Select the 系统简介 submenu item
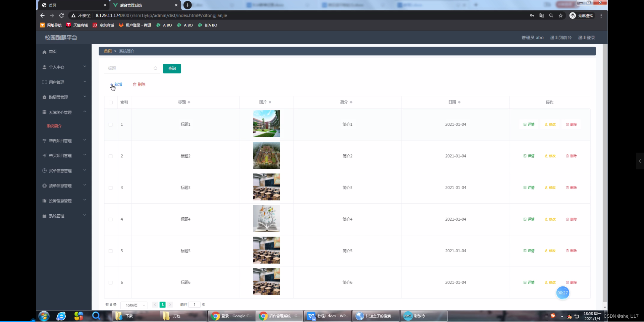 (x=54, y=126)
